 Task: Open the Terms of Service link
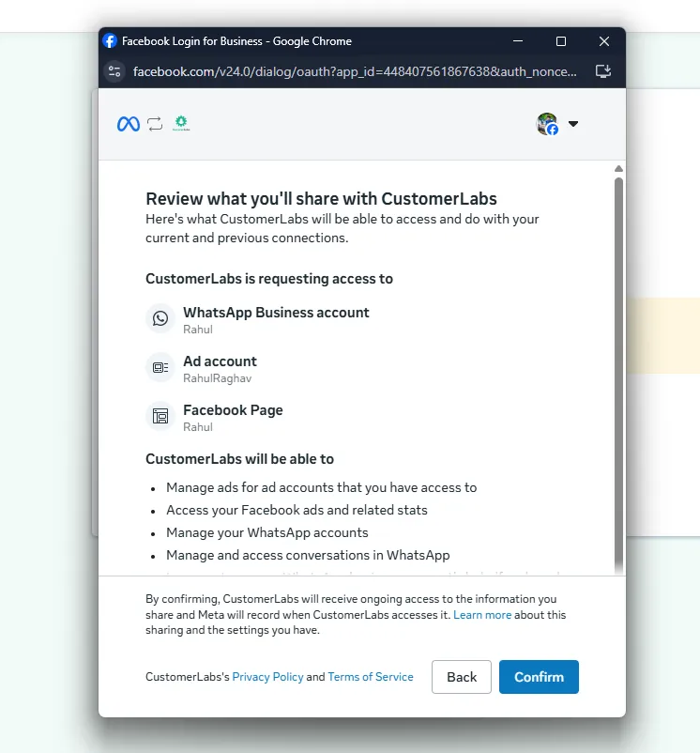coord(371,677)
